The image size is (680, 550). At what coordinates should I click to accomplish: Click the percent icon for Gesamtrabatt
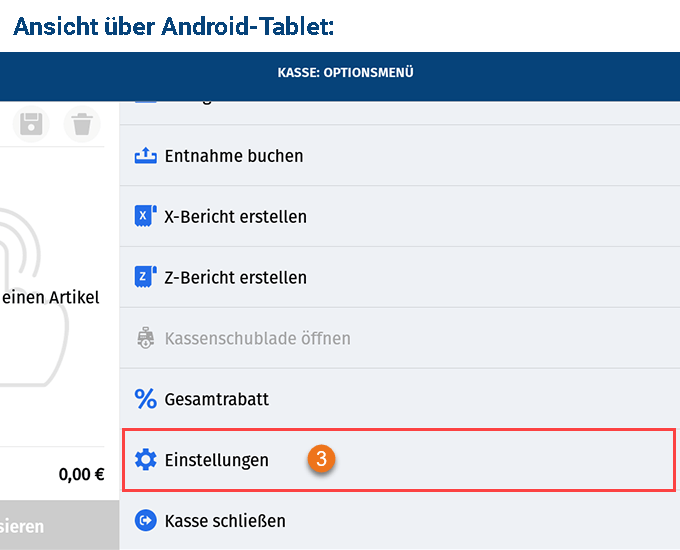pos(145,399)
